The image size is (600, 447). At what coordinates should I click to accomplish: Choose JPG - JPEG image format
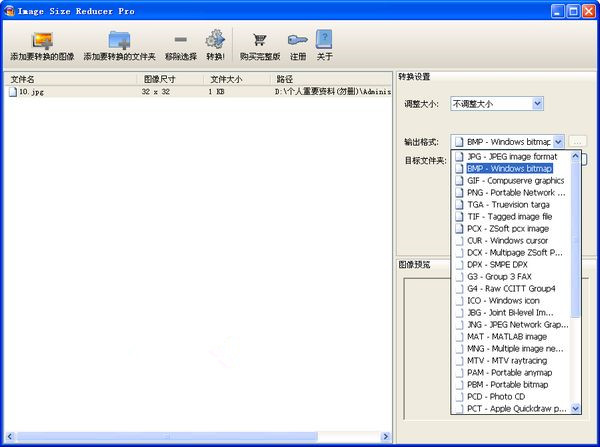click(511, 157)
